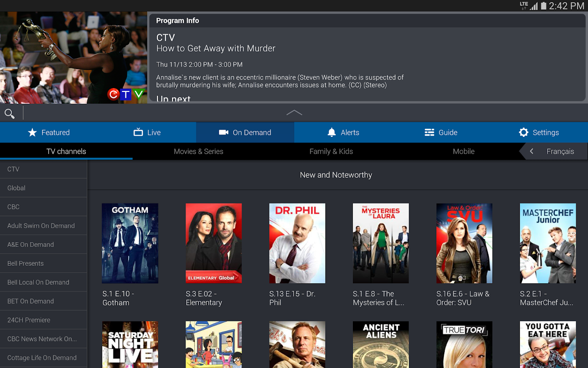Expand the CBC News Network truncated entry
Screen dimensions: 588x368
pyautogui.click(x=41, y=339)
